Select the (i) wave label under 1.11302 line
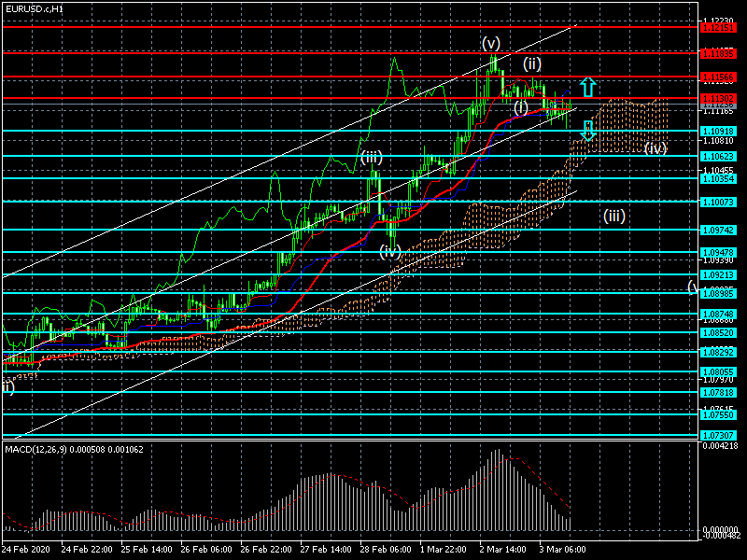This screenshot has width=747, height=560. click(x=521, y=107)
